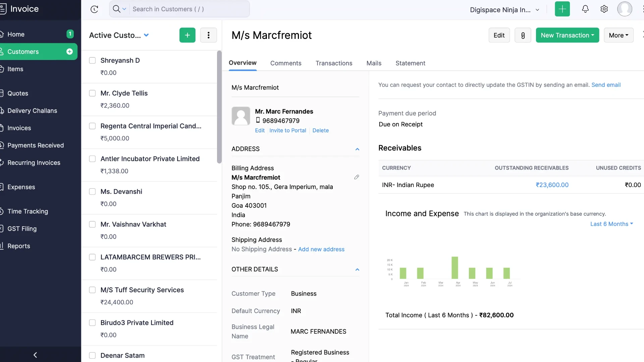Viewport: 644px width, 362px height.
Task: Click the refresh/recent history icon
Action: click(94, 9)
